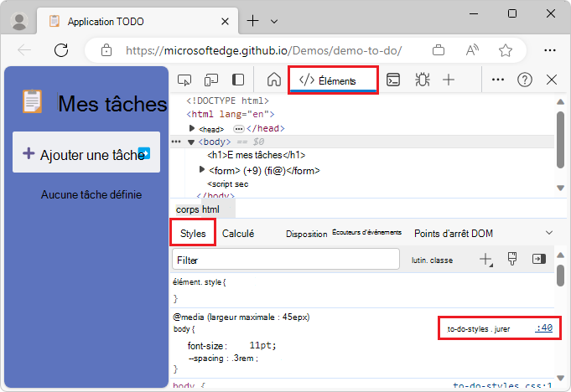Viewport: 571px width, 392px height.
Task: Select html in the breadcrumb
Action: 210,209
